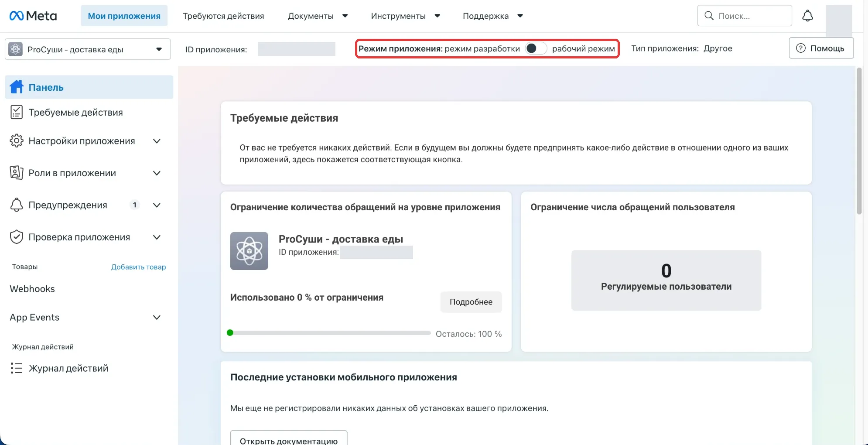Click Открыть документацию button
This screenshot has width=868, height=445.
(289, 438)
